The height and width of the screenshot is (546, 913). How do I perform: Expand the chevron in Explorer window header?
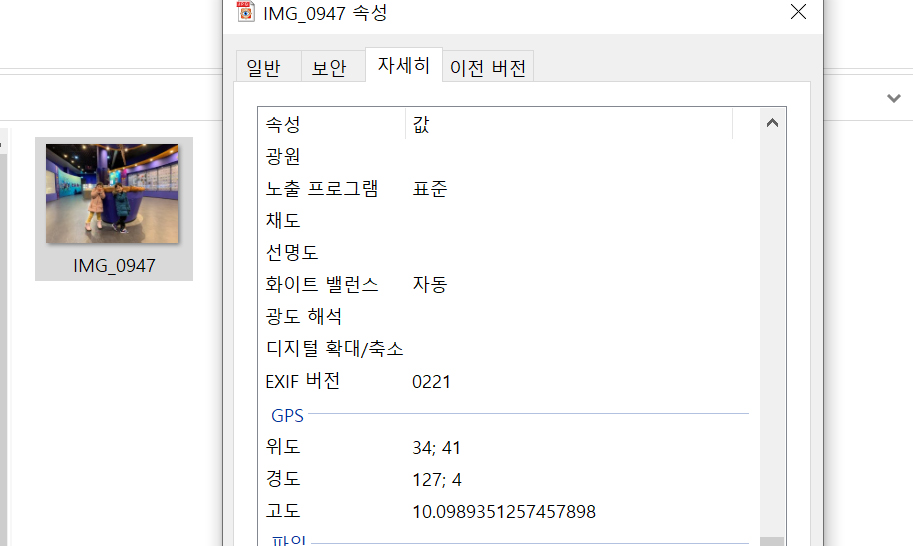[894, 98]
